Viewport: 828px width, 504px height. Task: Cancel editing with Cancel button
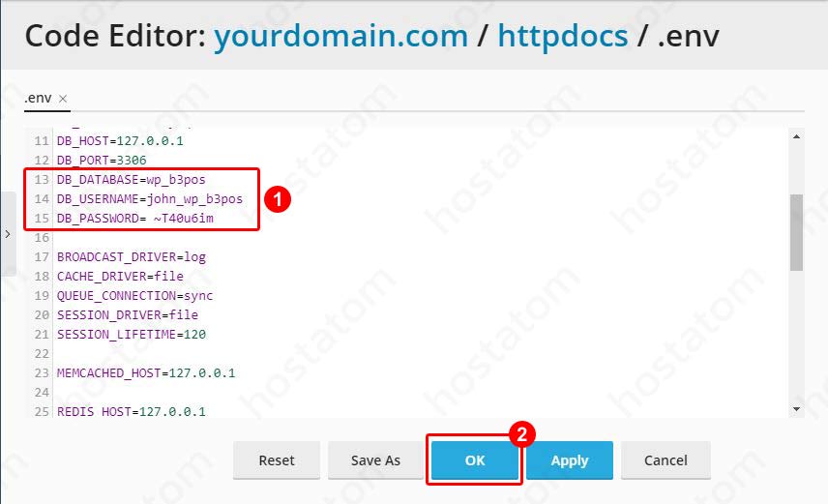[x=665, y=460]
